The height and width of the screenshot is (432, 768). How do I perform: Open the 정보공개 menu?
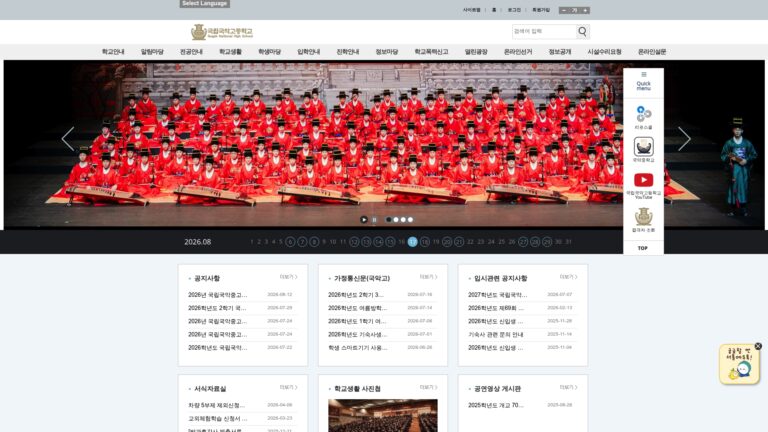coord(560,51)
